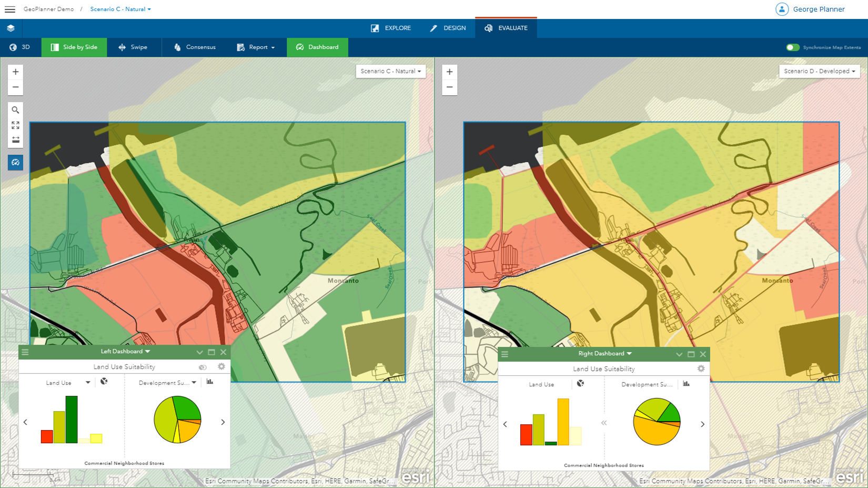Switch to the DESIGN tab
868x488 pixels.
tap(448, 28)
